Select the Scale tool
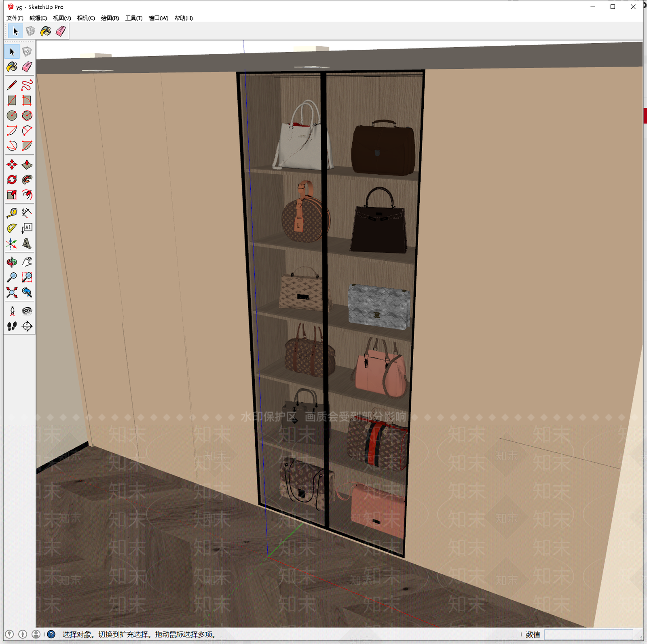 (x=12, y=195)
